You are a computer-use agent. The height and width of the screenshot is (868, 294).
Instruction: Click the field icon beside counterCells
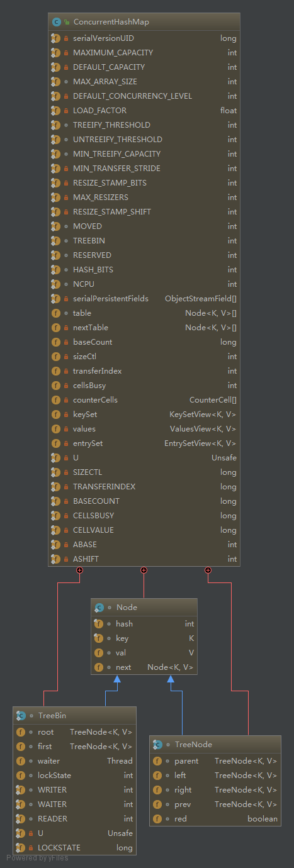coord(55,400)
